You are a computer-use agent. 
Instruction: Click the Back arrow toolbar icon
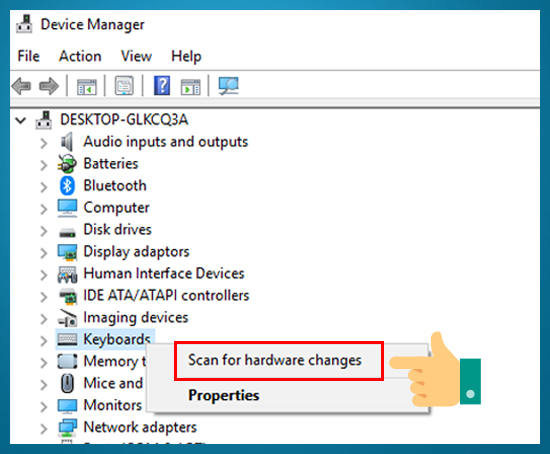(21, 86)
